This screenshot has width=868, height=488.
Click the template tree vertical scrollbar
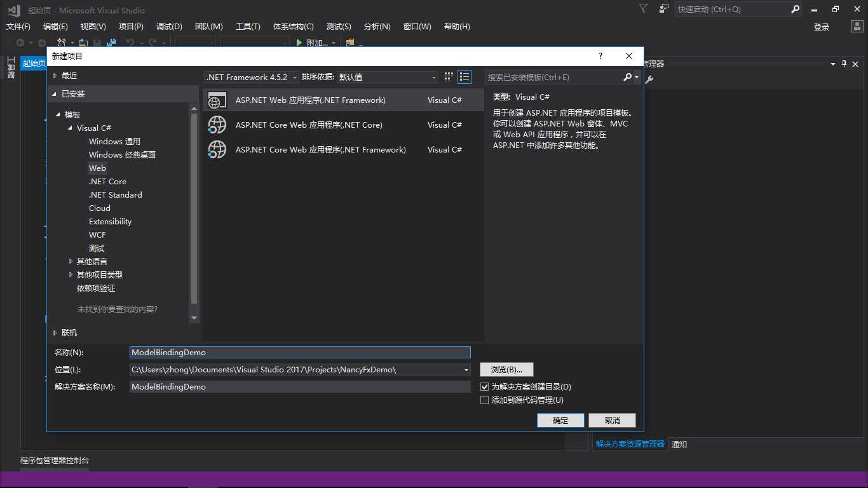194,208
